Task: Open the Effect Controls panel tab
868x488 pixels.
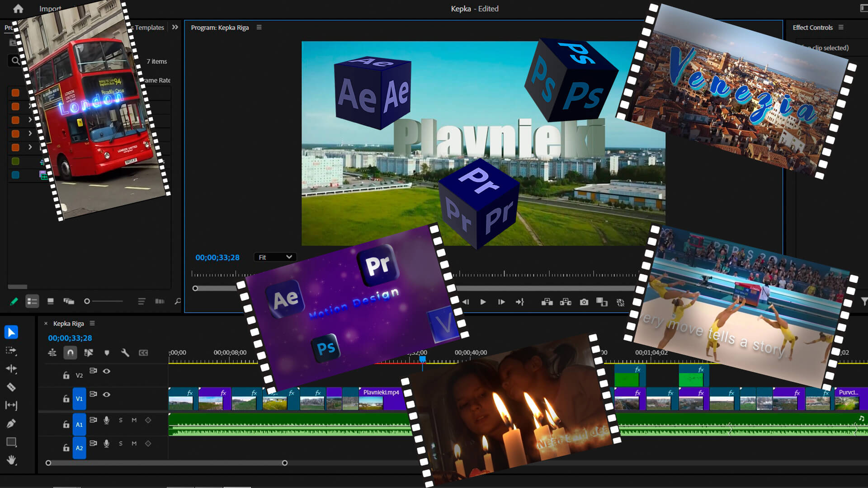Action: point(812,27)
